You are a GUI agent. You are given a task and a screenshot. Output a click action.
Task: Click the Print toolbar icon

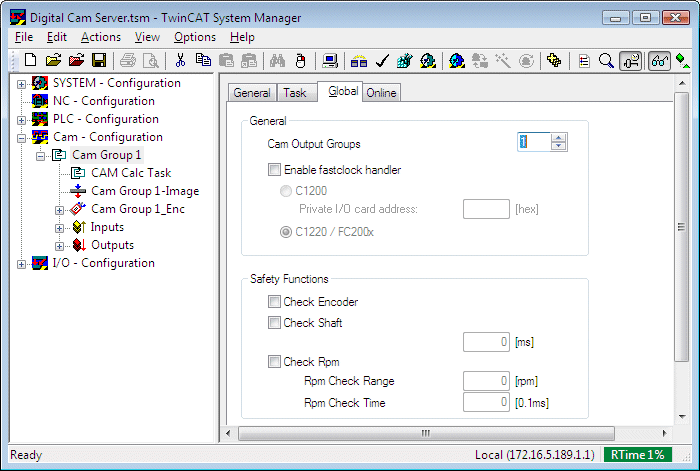pyautogui.click(x=128, y=60)
